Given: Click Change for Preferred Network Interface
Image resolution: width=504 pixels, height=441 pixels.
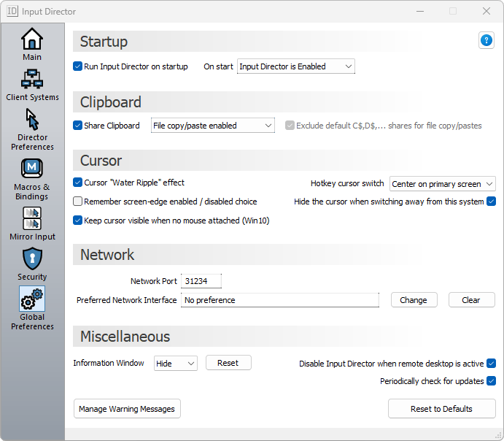Looking at the screenshot, I should [414, 300].
